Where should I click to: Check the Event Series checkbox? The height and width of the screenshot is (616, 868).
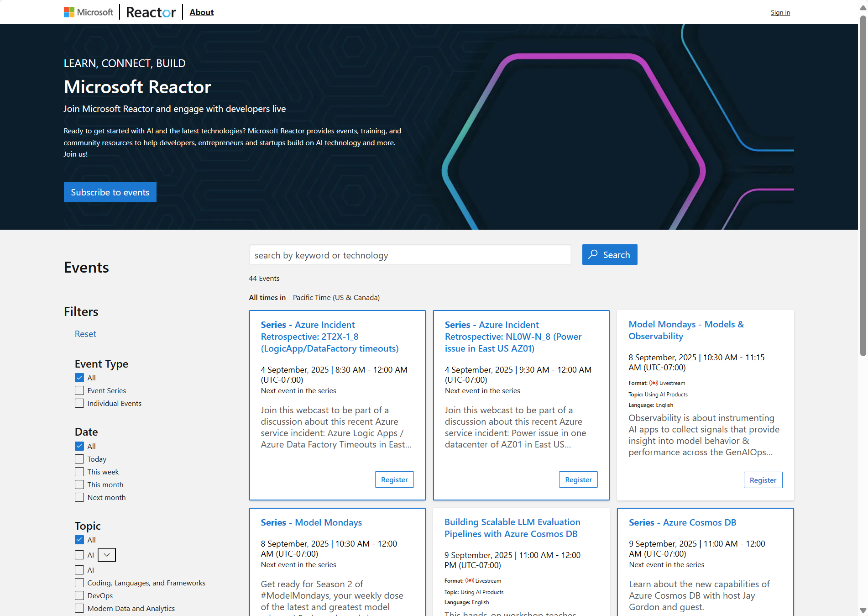(x=79, y=390)
